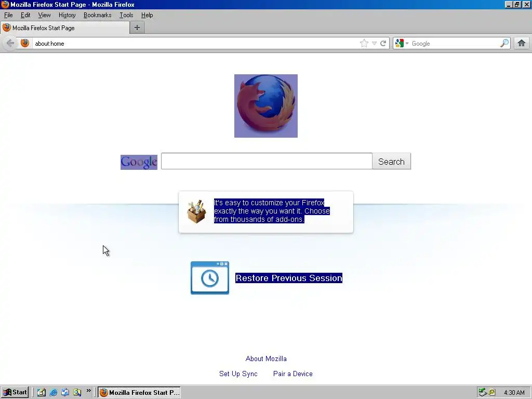Click the about:home address bar
Screen dimensions: 532x399
tap(195, 44)
